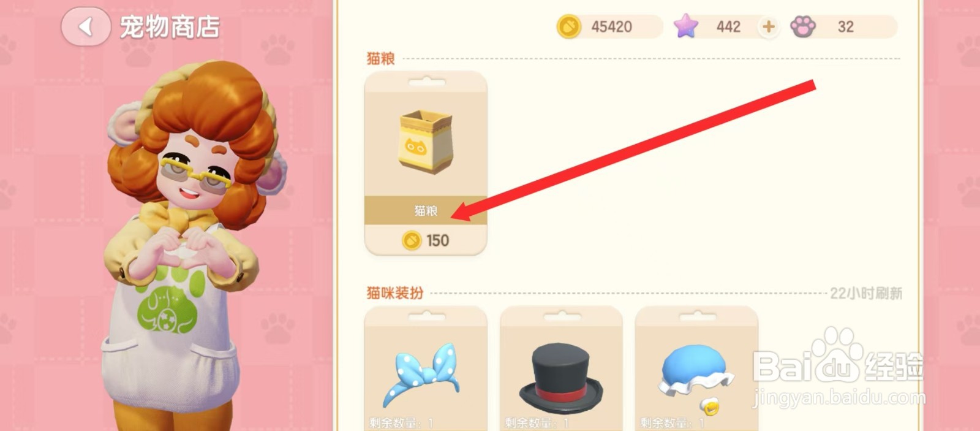The width and height of the screenshot is (980, 431).
Task: Tap the 猫粮 section header
Action: (x=380, y=58)
